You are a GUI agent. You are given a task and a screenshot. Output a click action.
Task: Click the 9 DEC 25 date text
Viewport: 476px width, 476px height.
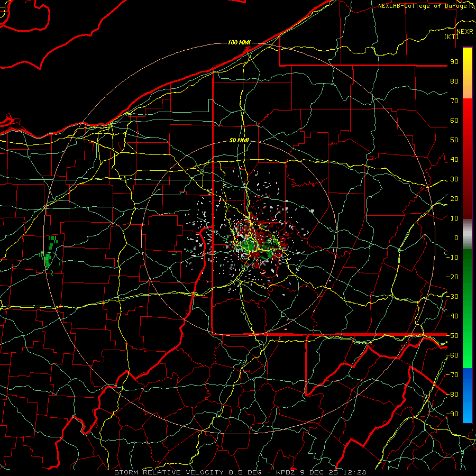(x=319, y=472)
